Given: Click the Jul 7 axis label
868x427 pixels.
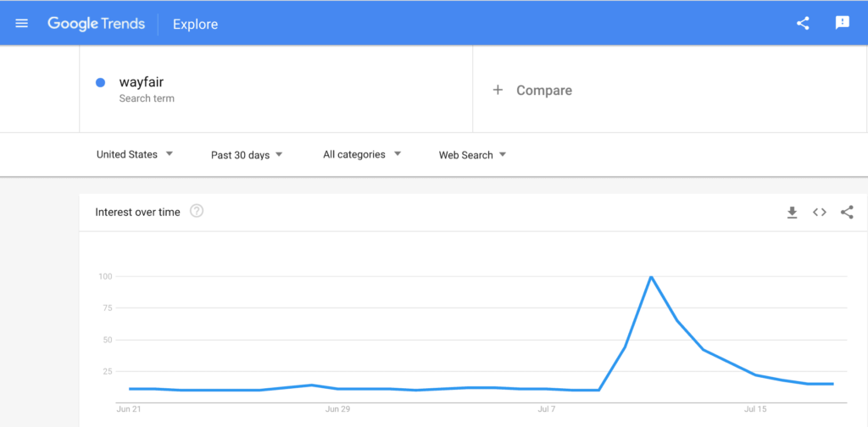Looking at the screenshot, I should click(x=546, y=409).
